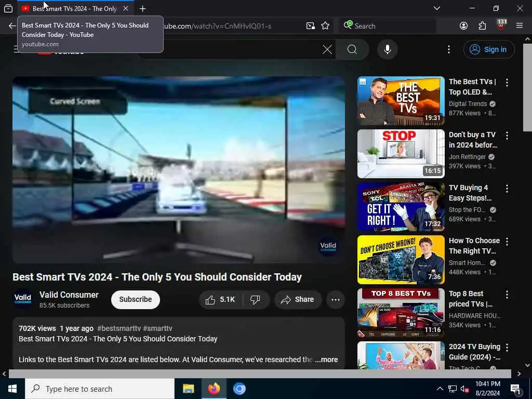
Task: Click the Jon Rettinger channel name
Action: [467, 157]
